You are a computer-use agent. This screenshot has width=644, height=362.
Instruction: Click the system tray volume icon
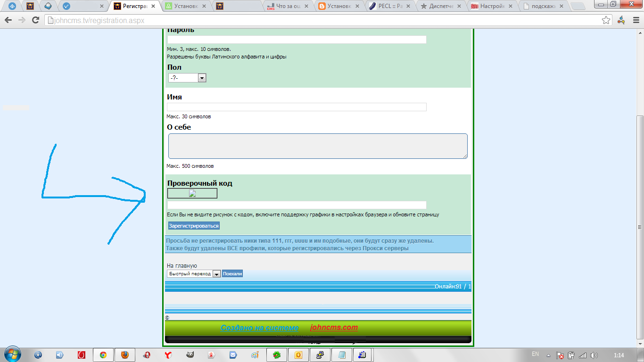pyautogui.click(x=594, y=355)
